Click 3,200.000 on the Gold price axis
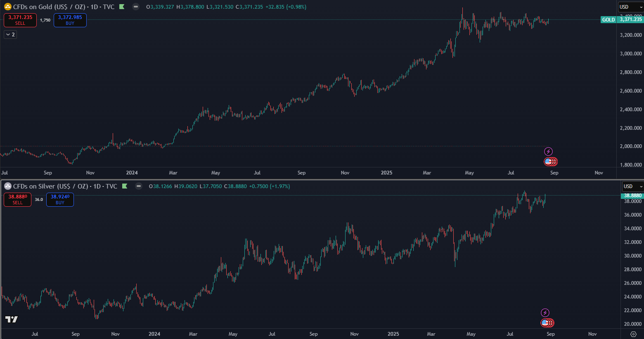644x339 pixels. [631, 35]
